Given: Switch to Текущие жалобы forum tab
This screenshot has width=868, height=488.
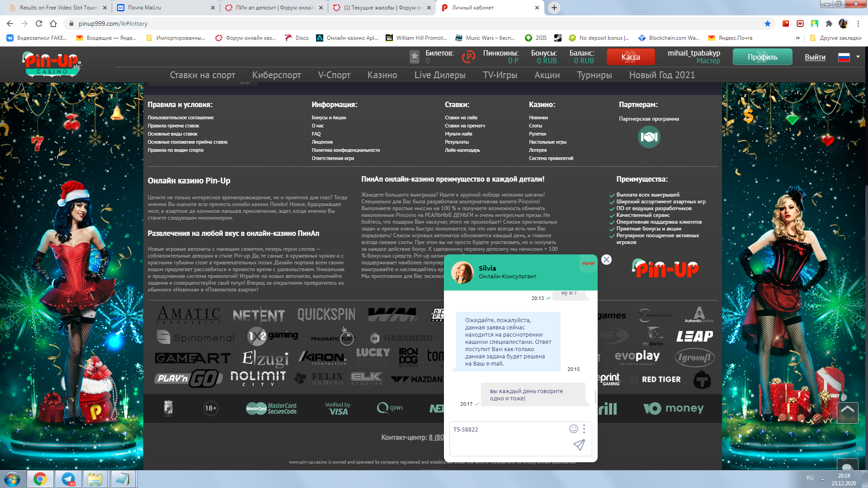Looking at the screenshot, I should (x=382, y=8).
